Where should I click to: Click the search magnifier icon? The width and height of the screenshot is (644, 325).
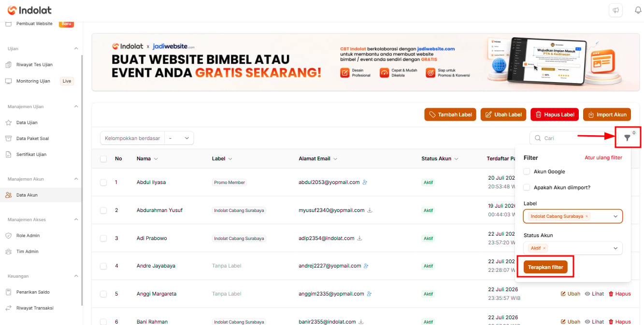pos(538,138)
